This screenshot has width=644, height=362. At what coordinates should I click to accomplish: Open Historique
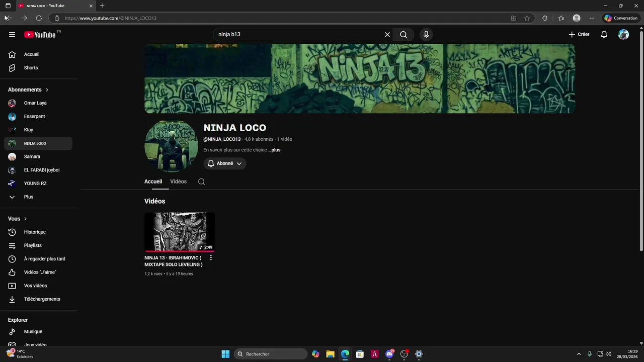38,232
